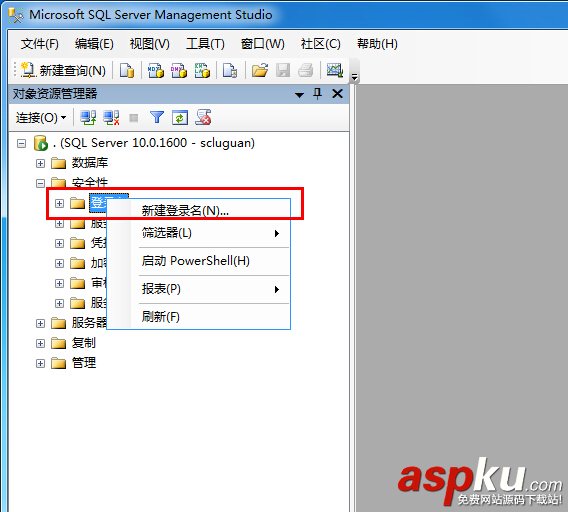Click the folder icon beside 数据库
568x512 pixels.
58,163
